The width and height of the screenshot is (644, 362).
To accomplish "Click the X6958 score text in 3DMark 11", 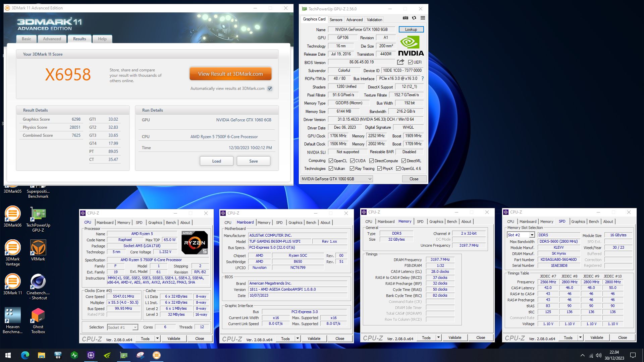I will click(x=68, y=74).
